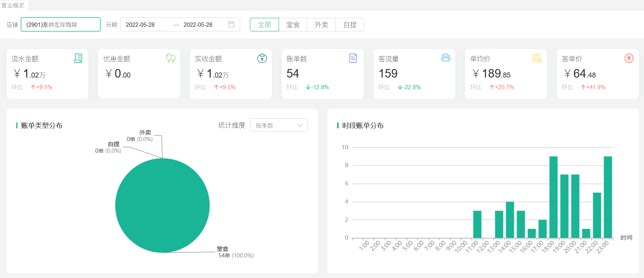
Task: Open the 店铺 store selector
Action: coord(60,24)
